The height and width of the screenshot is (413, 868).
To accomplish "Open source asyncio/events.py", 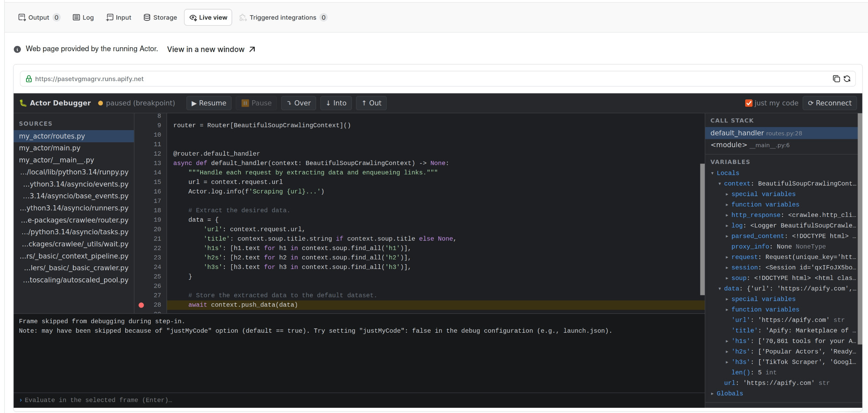I will 74,184.
